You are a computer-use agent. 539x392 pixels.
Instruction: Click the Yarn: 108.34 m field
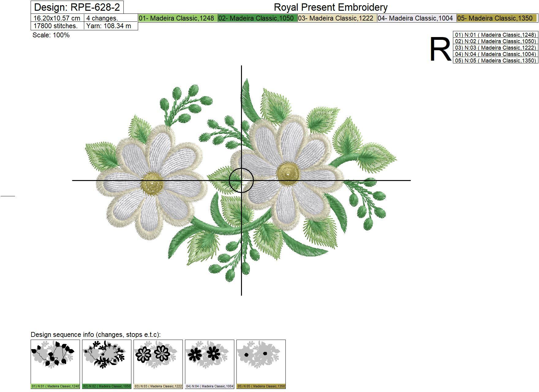point(109,26)
